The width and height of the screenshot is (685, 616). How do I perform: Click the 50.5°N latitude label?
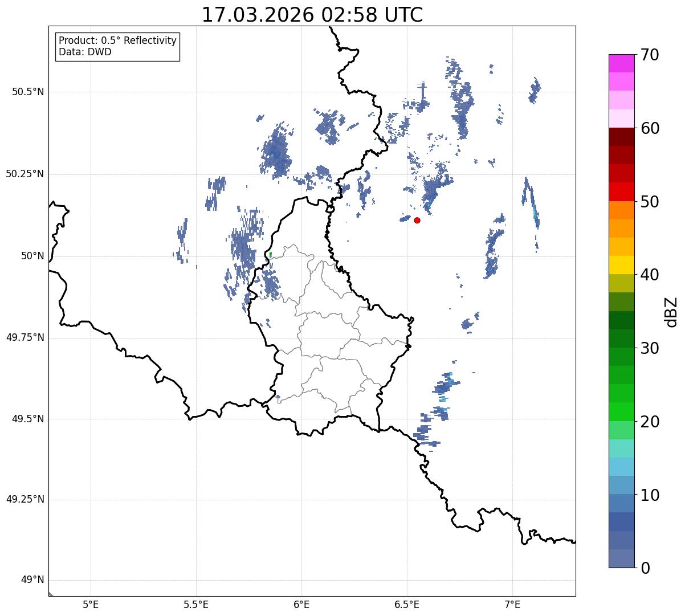[x=27, y=92]
